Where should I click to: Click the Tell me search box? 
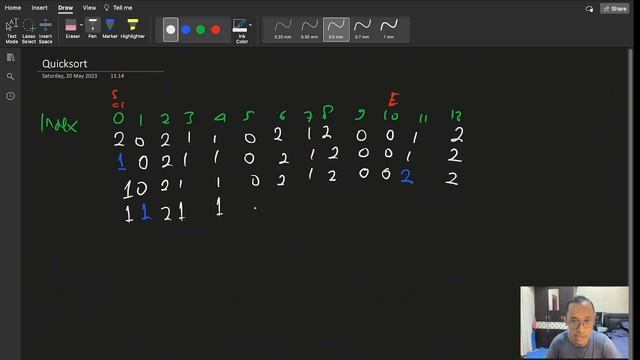pos(118,8)
